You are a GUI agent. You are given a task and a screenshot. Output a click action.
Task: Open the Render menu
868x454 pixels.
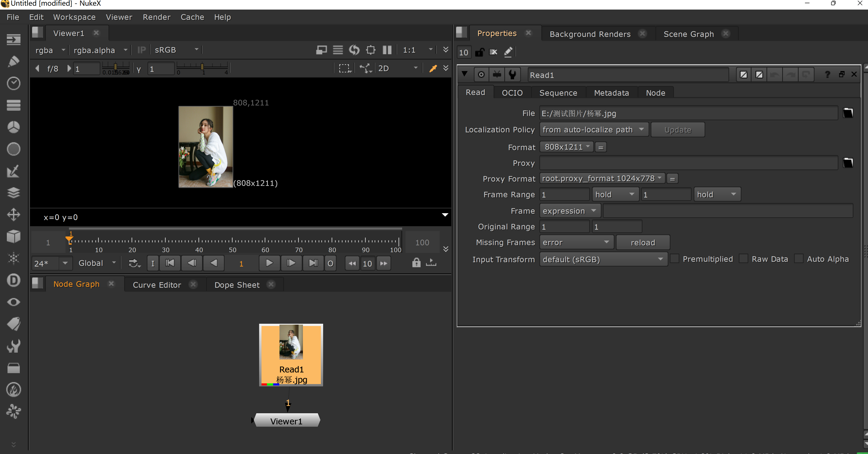(156, 17)
